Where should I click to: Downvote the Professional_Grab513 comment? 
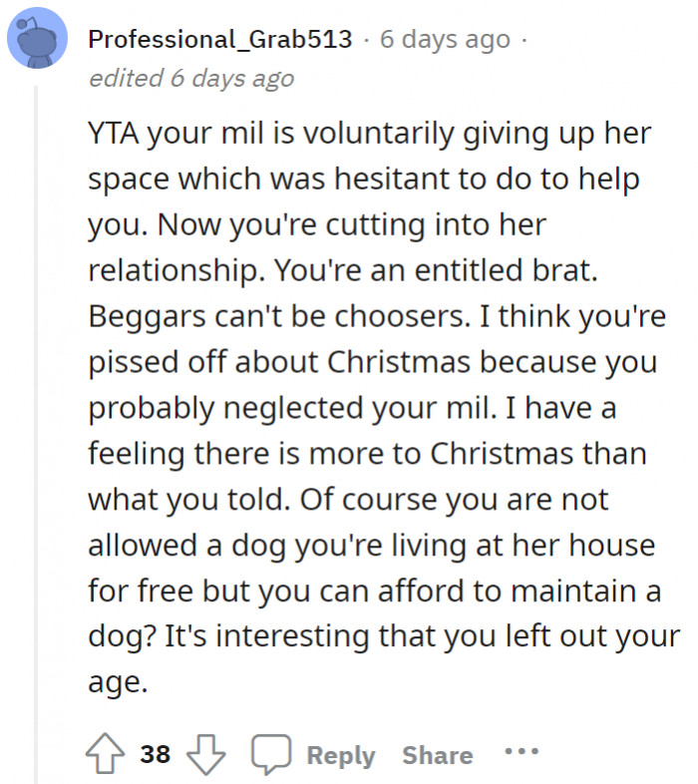[207, 753]
